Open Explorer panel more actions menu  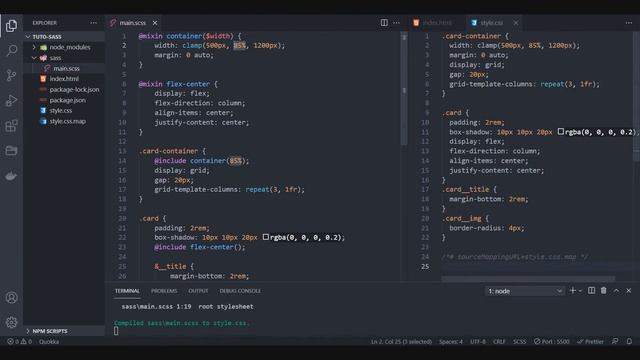pyautogui.click(x=93, y=23)
